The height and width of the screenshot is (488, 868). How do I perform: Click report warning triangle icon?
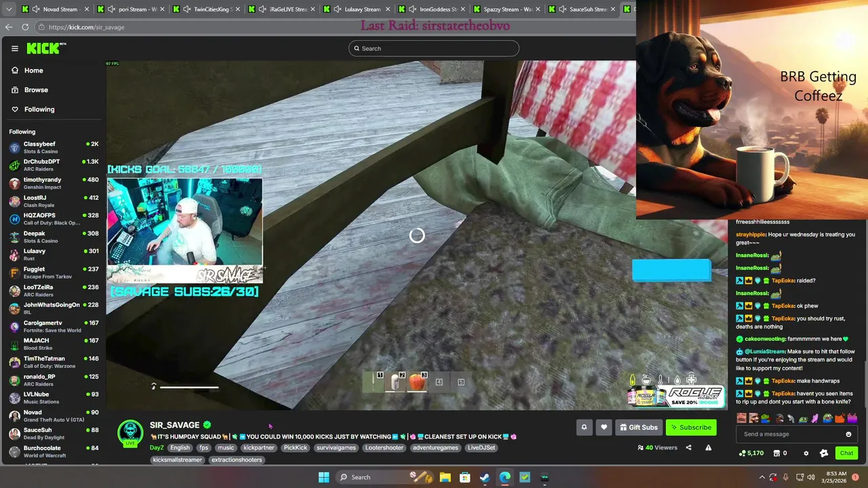(709, 447)
